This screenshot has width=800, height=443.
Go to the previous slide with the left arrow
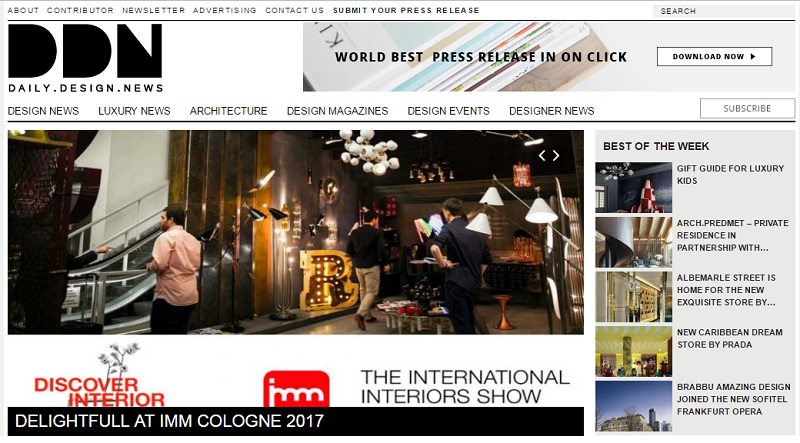(x=542, y=156)
